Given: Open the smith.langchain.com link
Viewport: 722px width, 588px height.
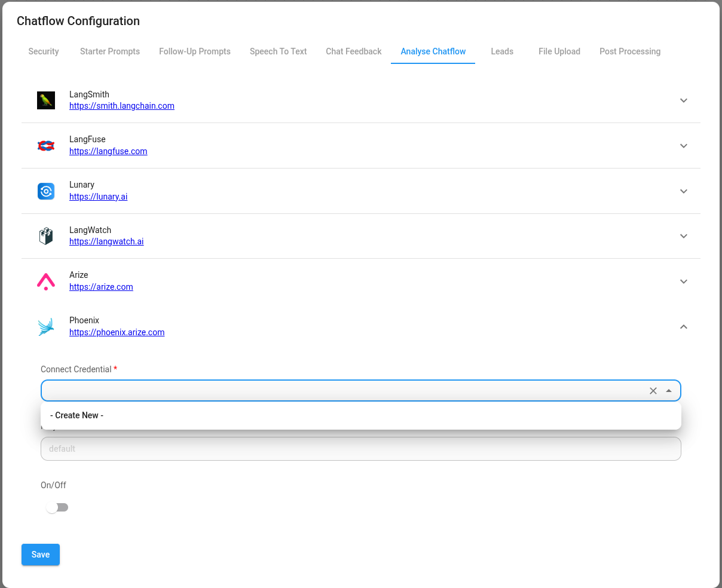Looking at the screenshot, I should (121, 106).
